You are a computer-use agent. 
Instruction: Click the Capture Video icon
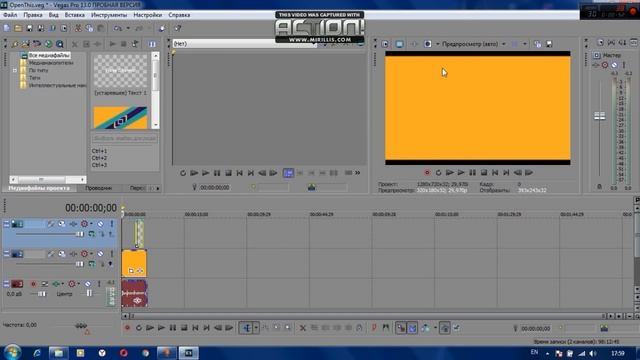coord(26,44)
